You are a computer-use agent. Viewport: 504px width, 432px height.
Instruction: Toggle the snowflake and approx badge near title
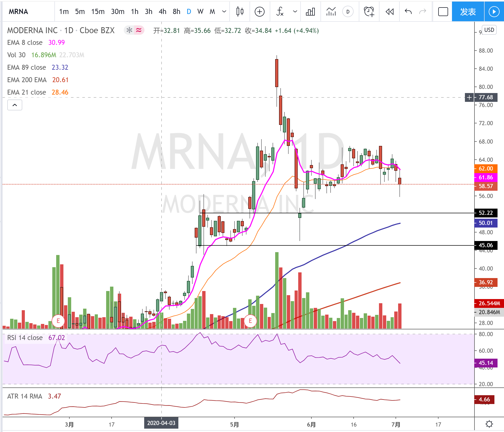coord(134,30)
